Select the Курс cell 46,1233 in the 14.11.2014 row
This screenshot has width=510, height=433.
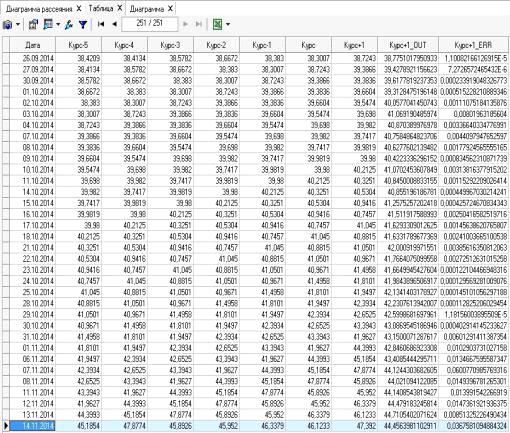[308, 426]
